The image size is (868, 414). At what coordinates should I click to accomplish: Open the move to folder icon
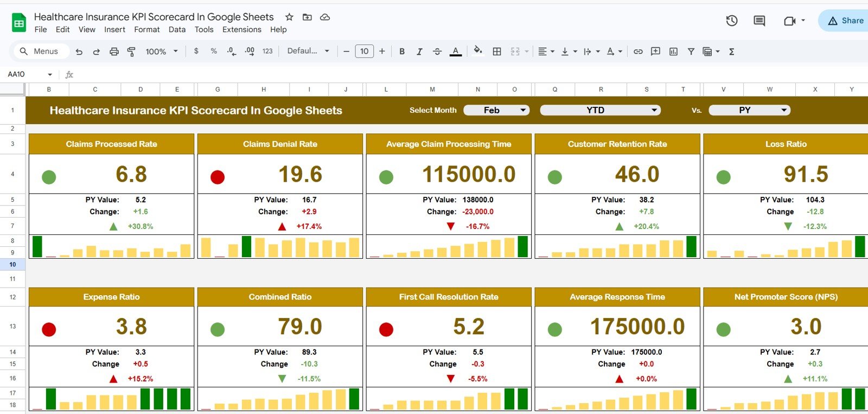click(307, 17)
